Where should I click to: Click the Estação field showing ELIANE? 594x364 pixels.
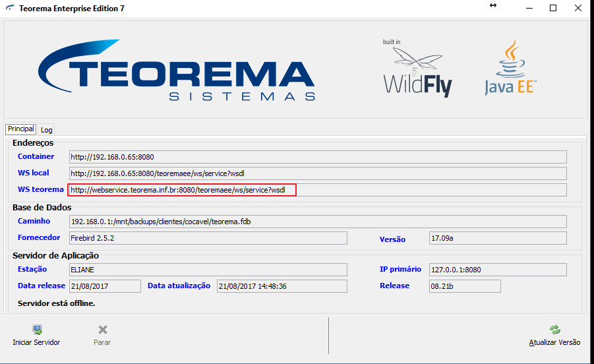pos(208,270)
